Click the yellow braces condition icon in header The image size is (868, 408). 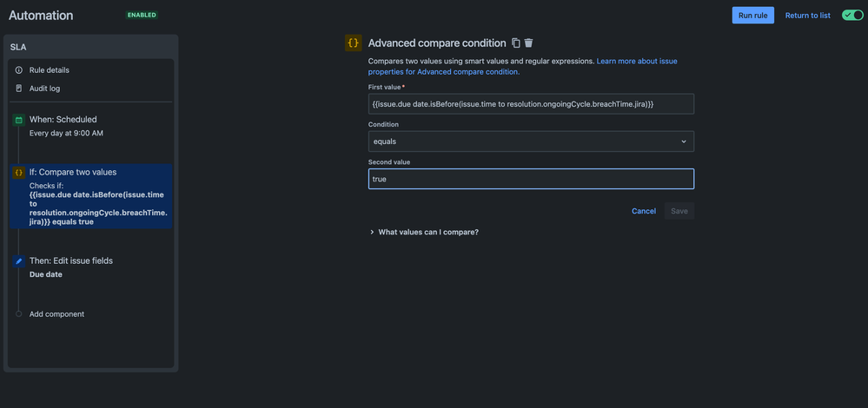[353, 43]
